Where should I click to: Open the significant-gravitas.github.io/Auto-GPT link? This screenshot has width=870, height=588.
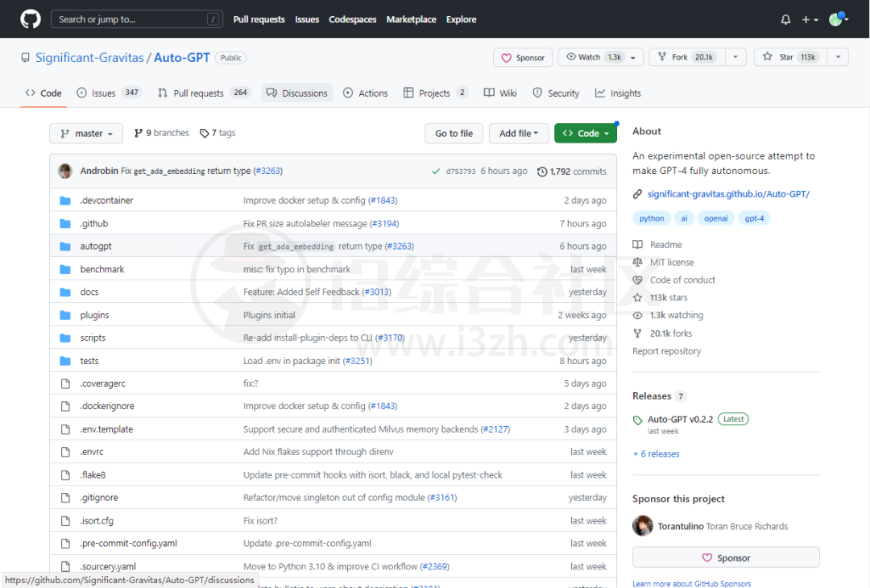tap(728, 194)
